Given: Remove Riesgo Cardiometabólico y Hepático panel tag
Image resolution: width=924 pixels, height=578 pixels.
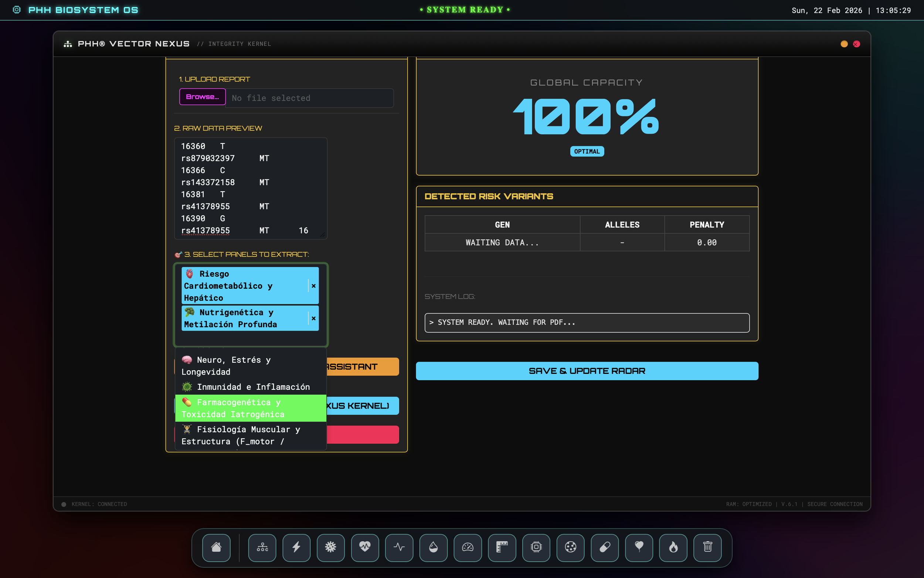Looking at the screenshot, I should coord(313,286).
